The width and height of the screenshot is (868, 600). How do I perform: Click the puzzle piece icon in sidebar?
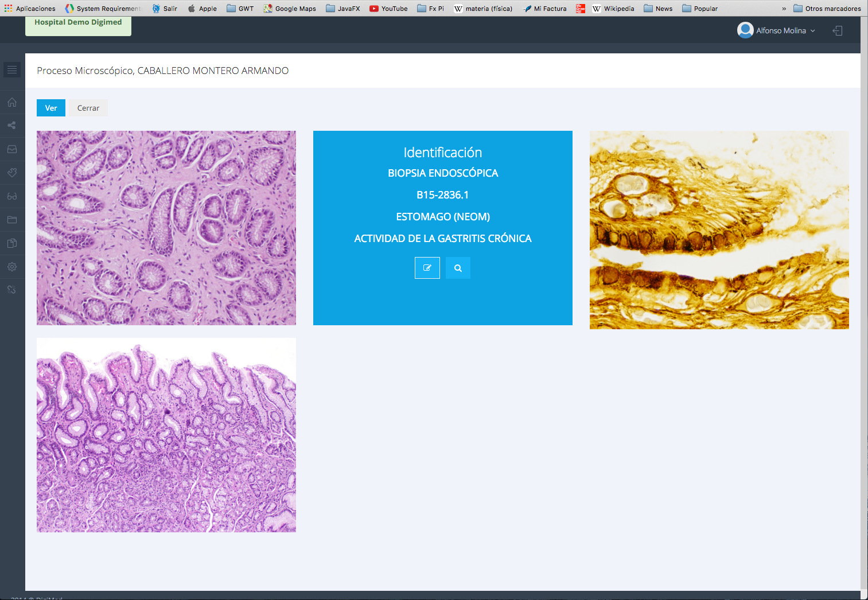12,173
